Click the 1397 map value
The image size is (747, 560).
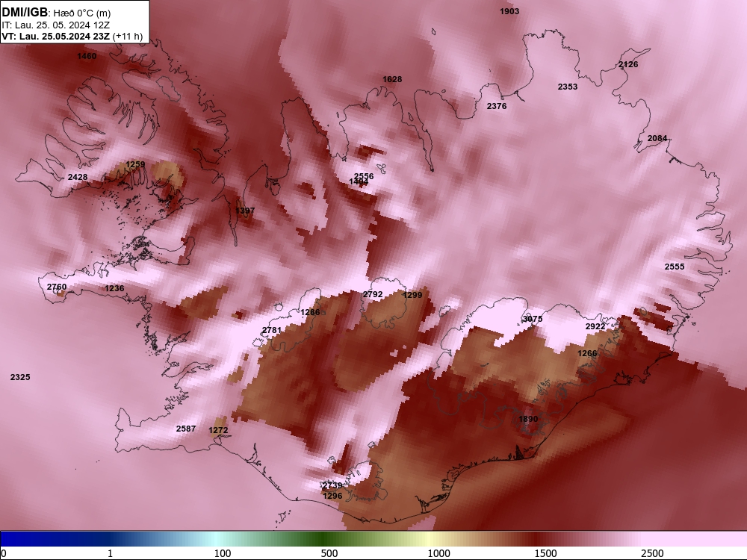point(245,211)
